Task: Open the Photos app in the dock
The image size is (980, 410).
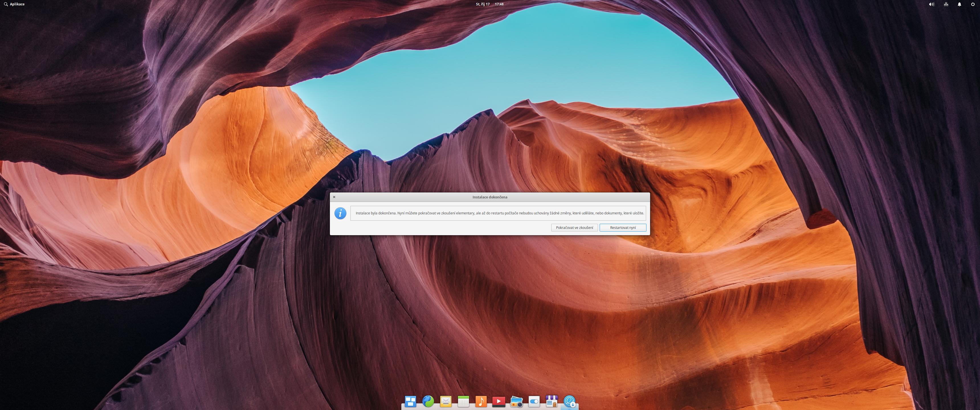Action: tap(516, 401)
